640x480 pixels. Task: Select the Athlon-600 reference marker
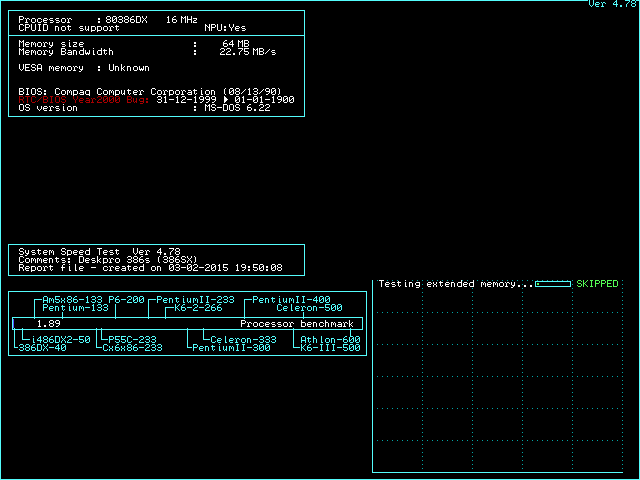point(330,340)
